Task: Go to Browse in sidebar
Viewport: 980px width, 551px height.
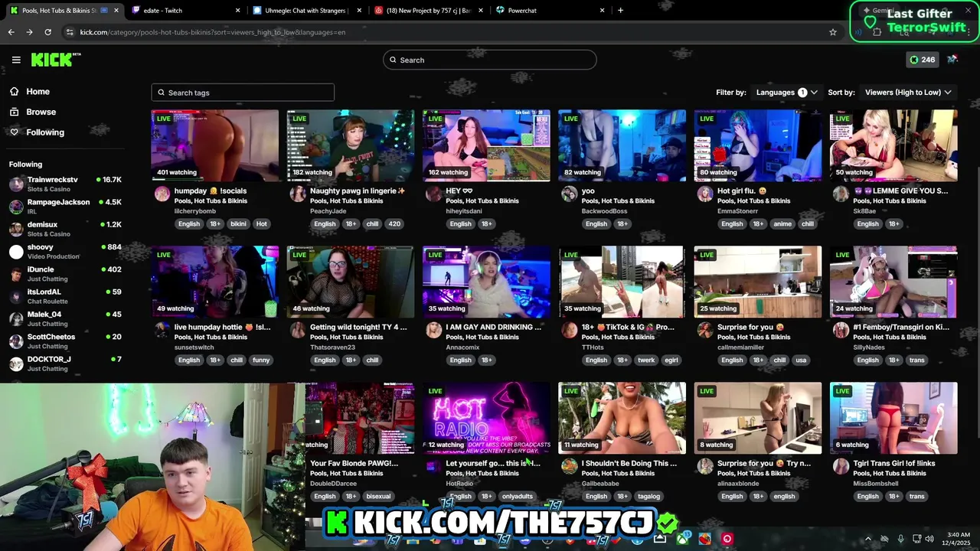Action: [41, 112]
